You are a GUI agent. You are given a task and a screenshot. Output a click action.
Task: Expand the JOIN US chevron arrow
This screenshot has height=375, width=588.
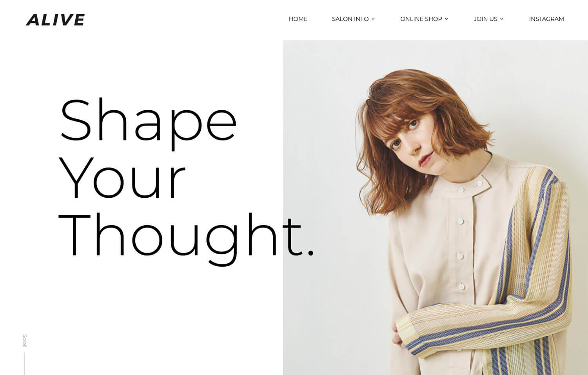pos(501,19)
